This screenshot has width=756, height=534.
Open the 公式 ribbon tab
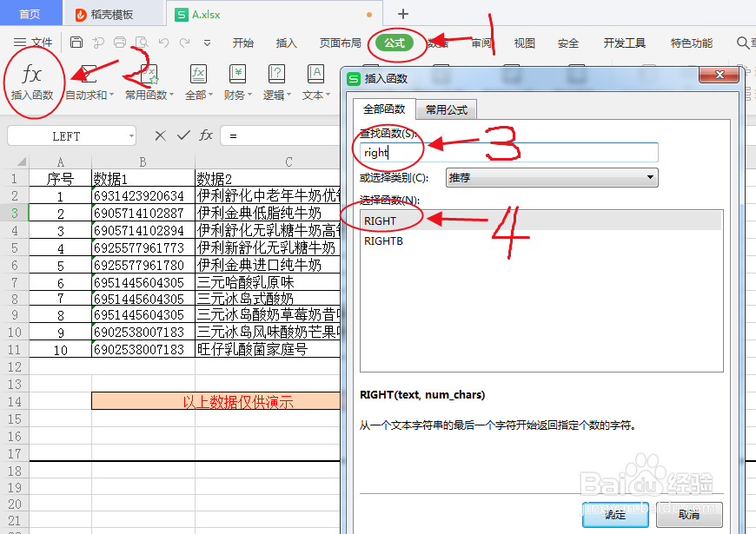pyautogui.click(x=396, y=42)
